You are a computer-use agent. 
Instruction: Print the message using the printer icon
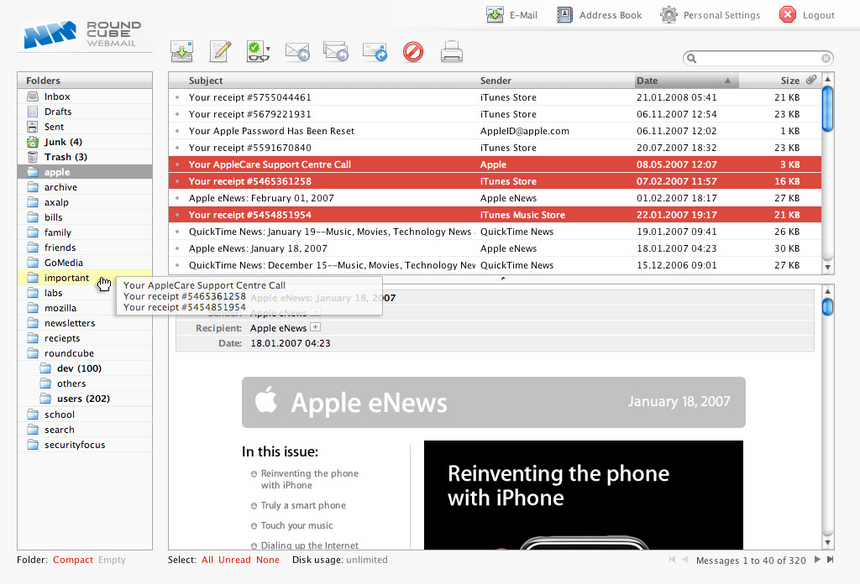(452, 51)
